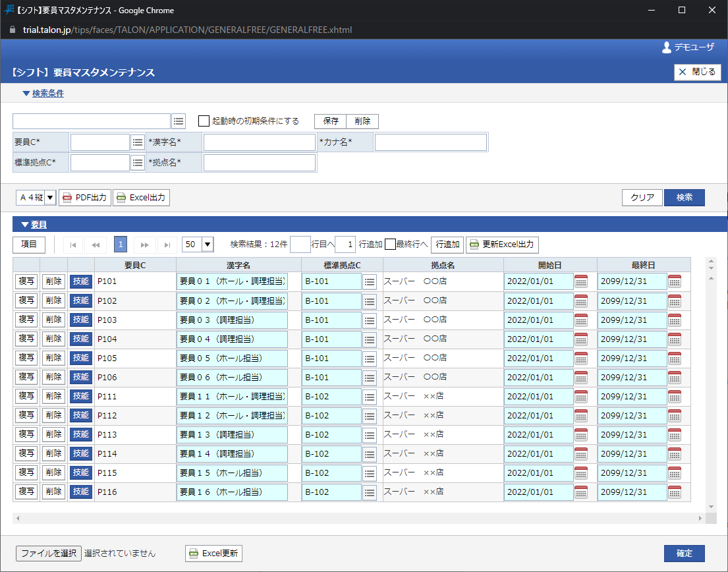Open 最終日 calendar for row P113
728x572 pixels.
675,434
